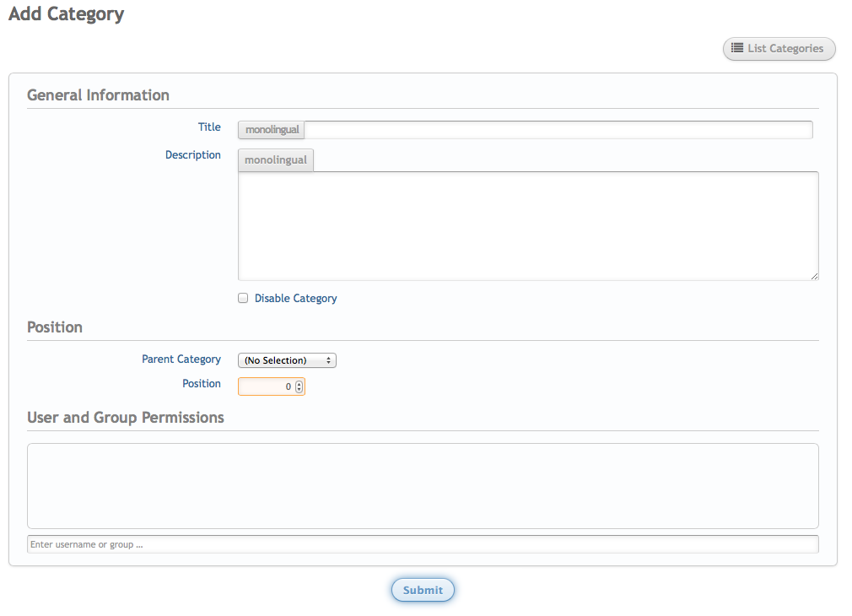The height and width of the screenshot is (616, 852).
Task: Decrease Position value with down arrow
Action: click(x=299, y=390)
